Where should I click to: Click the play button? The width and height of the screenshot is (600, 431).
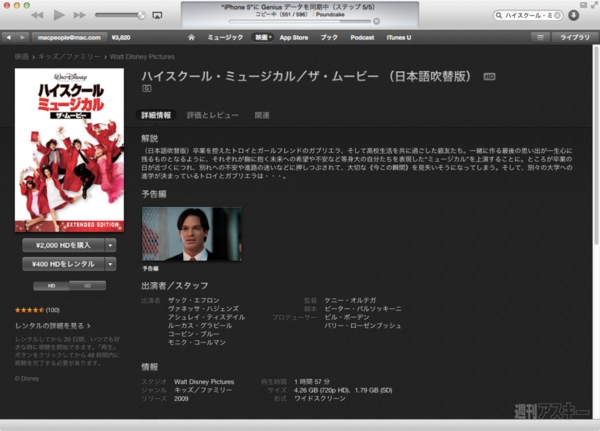pos(59,15)
